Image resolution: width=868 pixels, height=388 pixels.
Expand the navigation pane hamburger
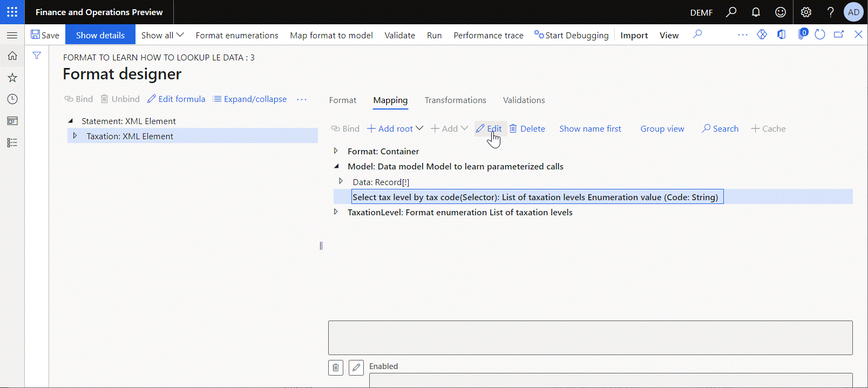coord(12,35)
